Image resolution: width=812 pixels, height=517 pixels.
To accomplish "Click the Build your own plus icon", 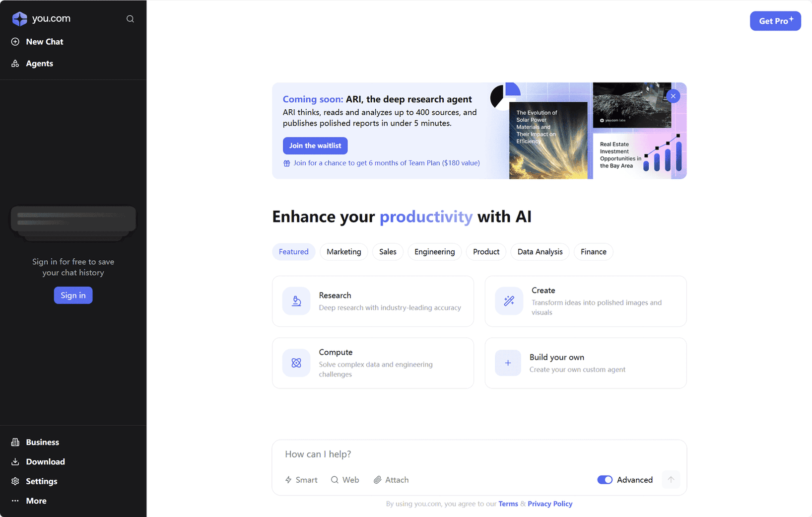I will (x=508, y=363).
